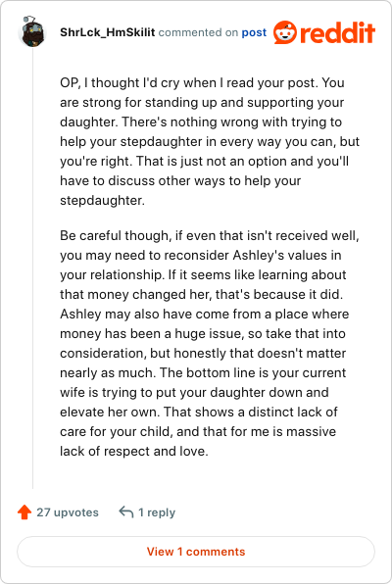Click the reddit wordmark text logo
Screen dimensions: 392x584
coord(337,32)
